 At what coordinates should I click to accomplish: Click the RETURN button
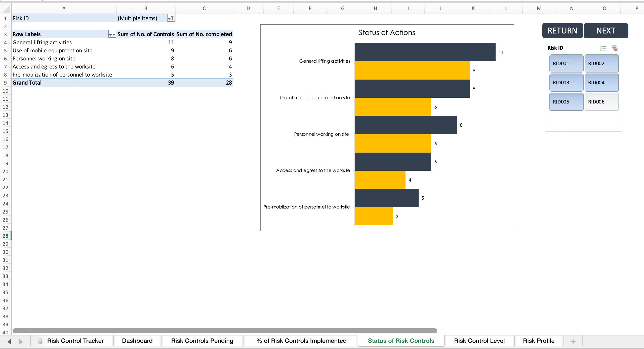(562, 30)
